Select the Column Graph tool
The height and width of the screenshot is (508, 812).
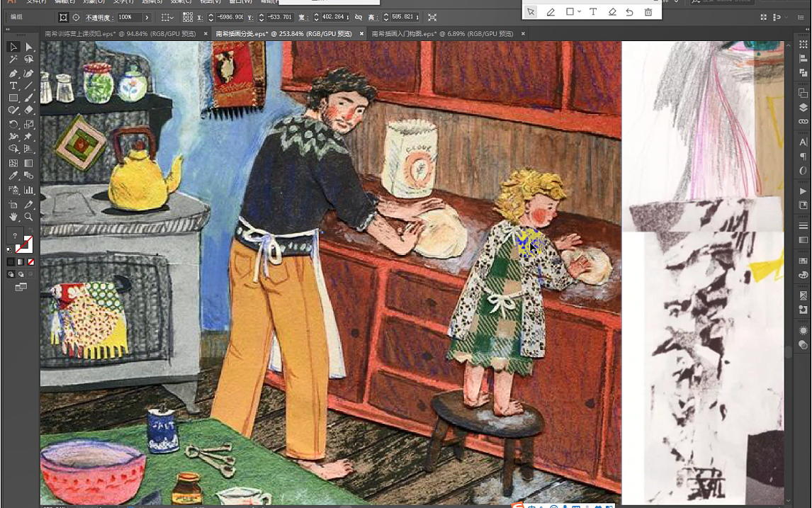[x=28, y=190]
